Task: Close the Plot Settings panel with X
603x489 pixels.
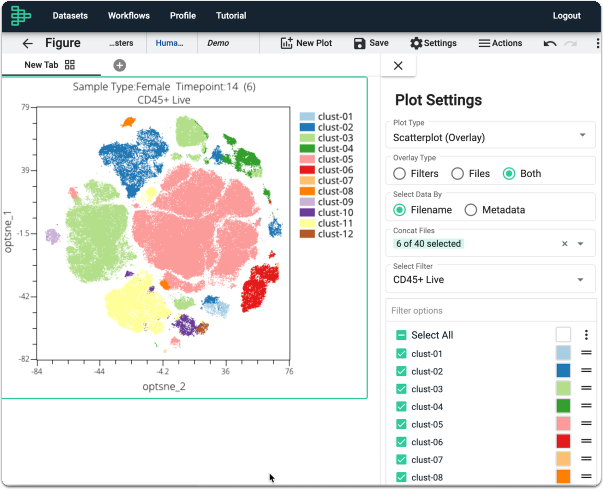Action: pyautogui.click(x=398, y=66)
